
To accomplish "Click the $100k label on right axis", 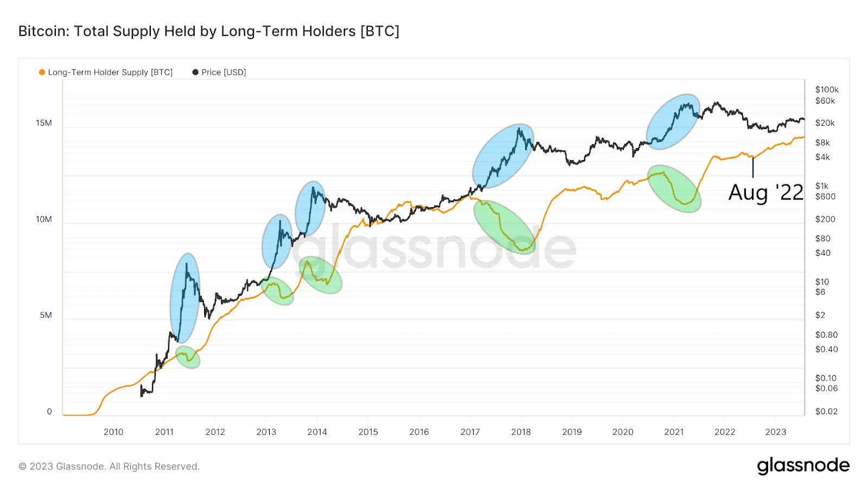I will 827,89.
